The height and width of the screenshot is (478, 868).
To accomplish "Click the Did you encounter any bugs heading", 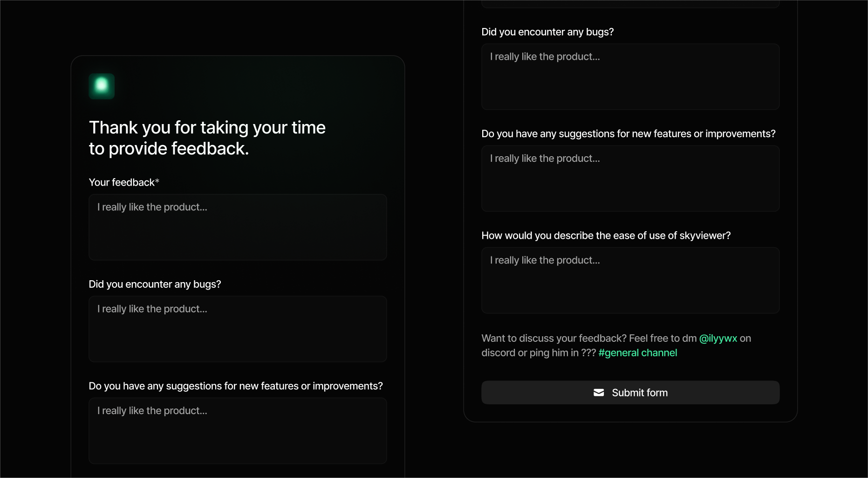I will pyautogui.click(x=155, y=284).
